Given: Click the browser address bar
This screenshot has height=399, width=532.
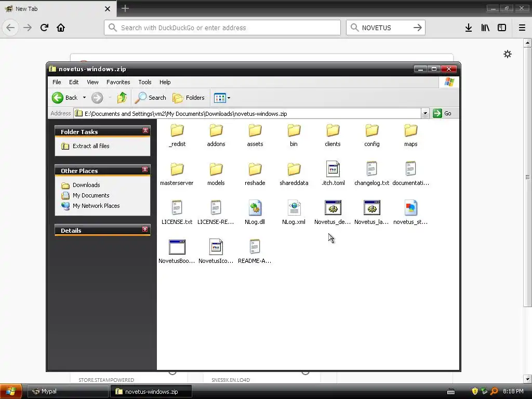Looking at the screenshot, I should [x=222, y=28].
